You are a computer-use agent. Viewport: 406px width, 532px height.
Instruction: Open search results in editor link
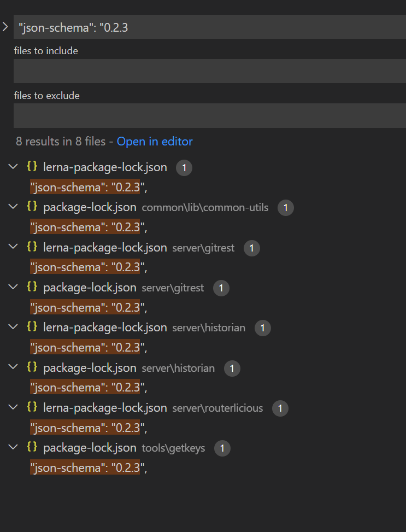tap(155, 142)
